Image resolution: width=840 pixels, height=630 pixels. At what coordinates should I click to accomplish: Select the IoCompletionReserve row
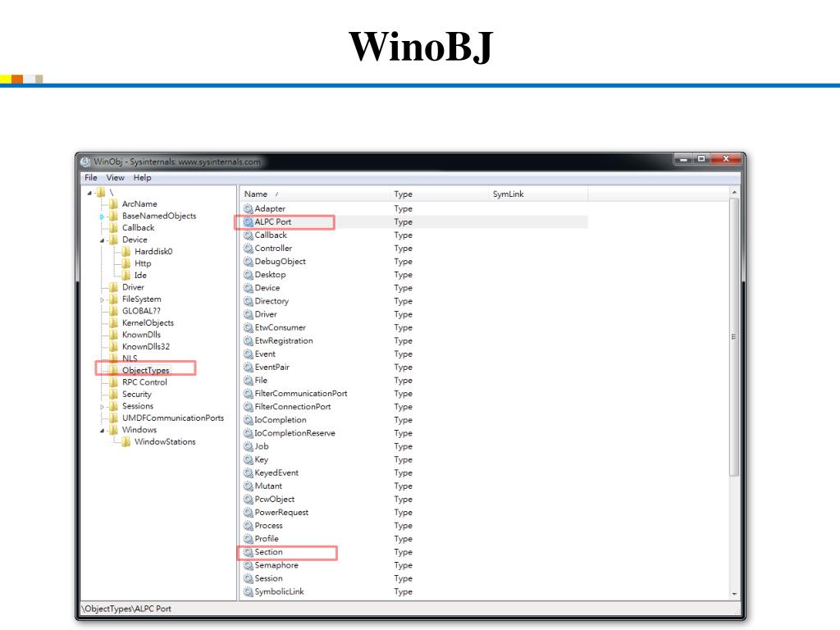click(413, 433)
